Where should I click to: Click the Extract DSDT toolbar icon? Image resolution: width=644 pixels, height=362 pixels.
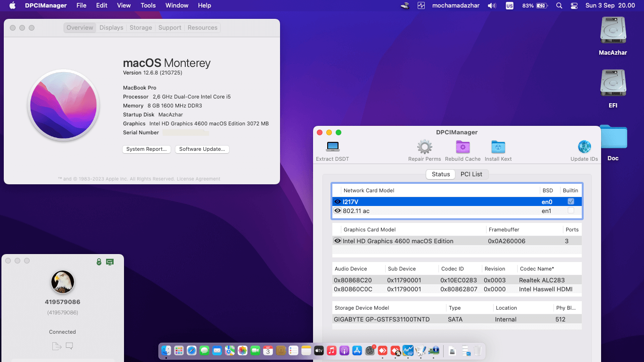(x=333, y=147)
